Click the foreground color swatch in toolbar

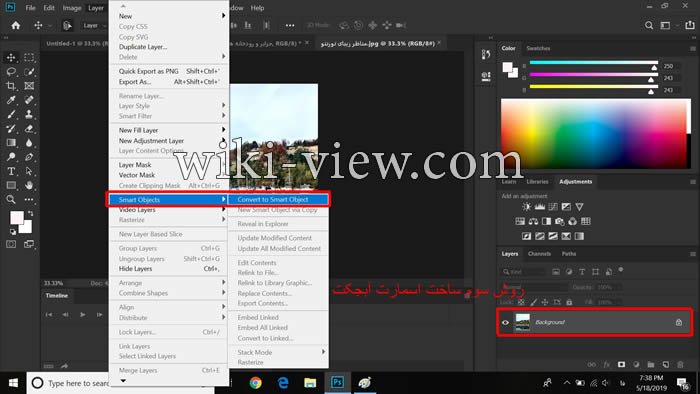pyautogui.click(x=17, y=218)
